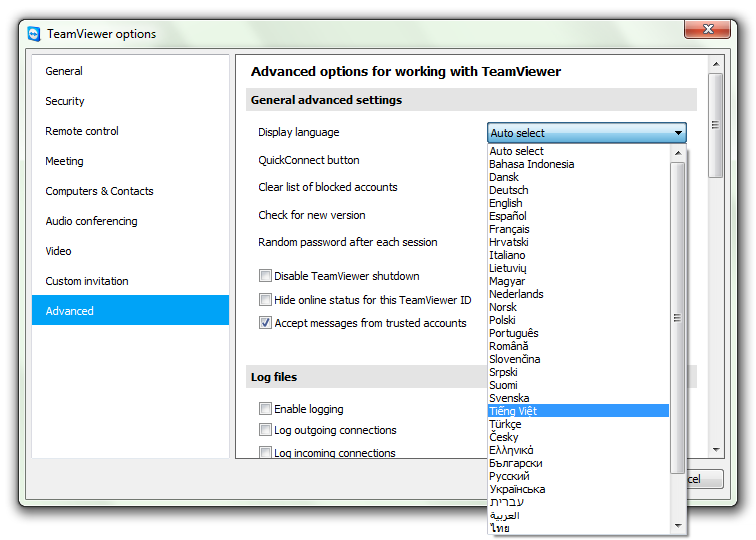Open the Video settings page
The width and height of the screenshot is (756, 540).
[130, 251]
